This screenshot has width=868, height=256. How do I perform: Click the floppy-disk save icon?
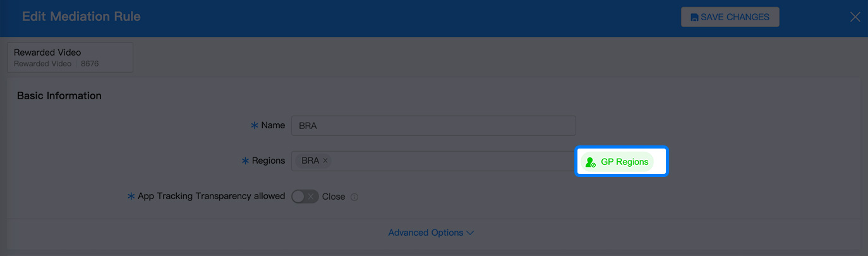point(695,17)
